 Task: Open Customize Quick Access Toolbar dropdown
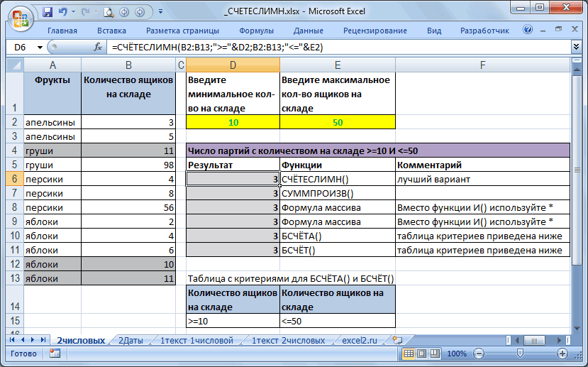pyautogui.click(x=160, y=12)
